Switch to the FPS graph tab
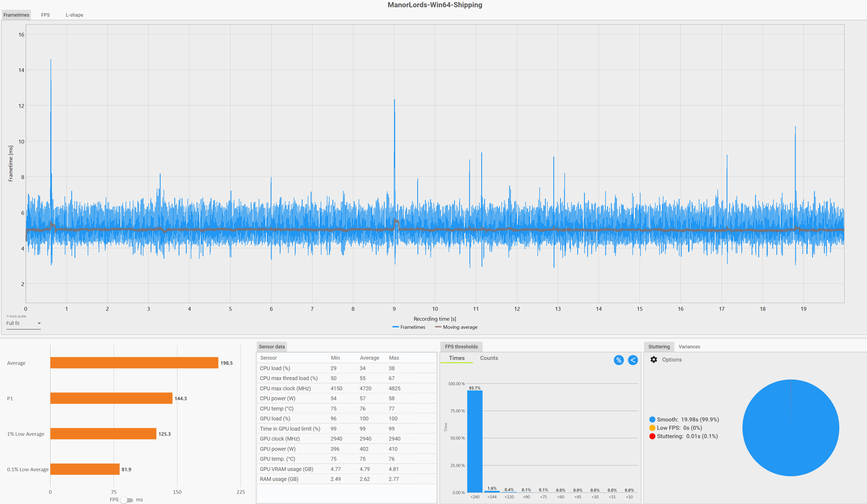This screenshot has width=867, height=504. click(45, 15)
